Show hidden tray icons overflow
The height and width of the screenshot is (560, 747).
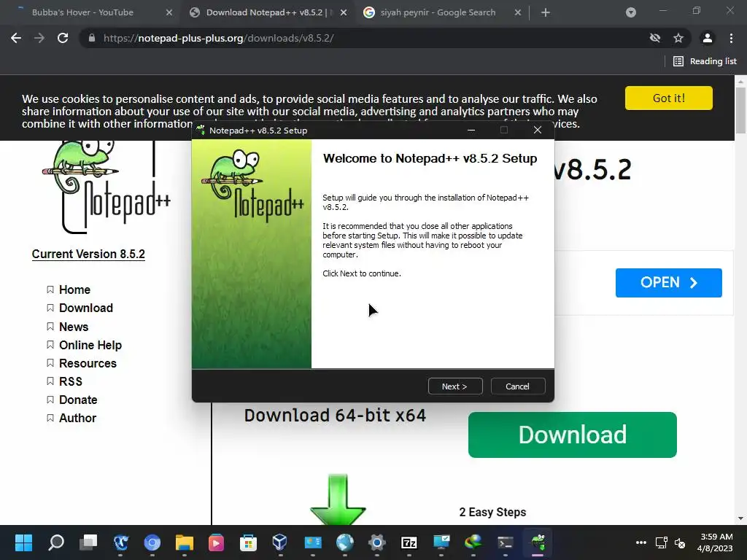coord(641,542)
